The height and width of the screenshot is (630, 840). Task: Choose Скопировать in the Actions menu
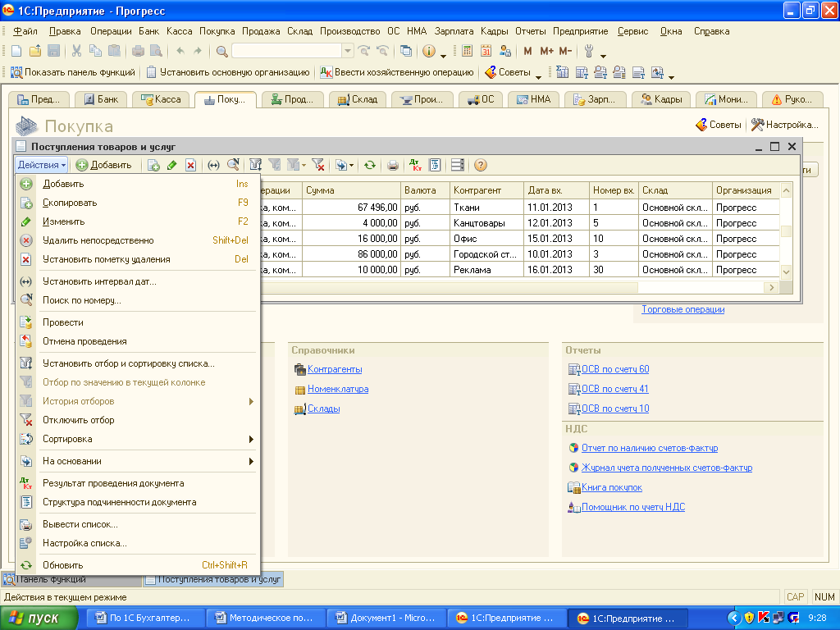tap(138, 203)
